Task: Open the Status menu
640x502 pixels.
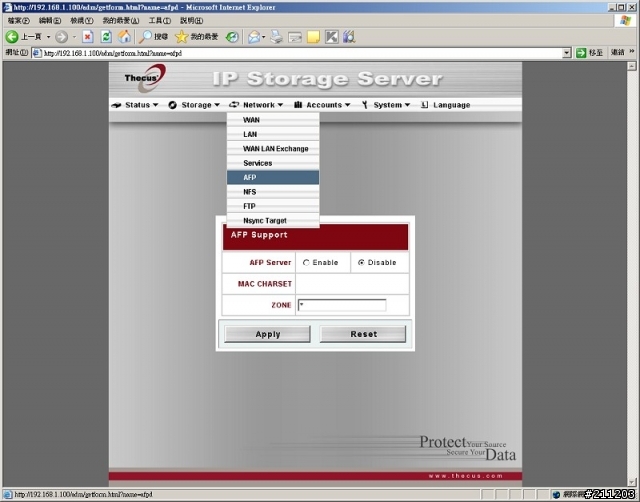Action: pos(135,105)
